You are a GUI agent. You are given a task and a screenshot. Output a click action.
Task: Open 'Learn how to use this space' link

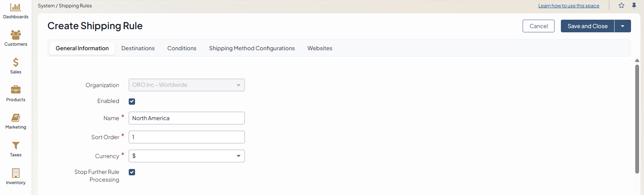click(x=569, y=6)
